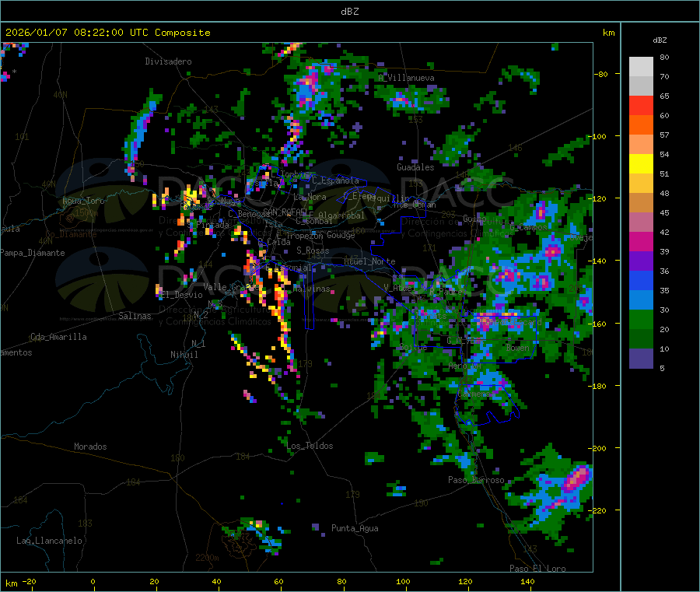The height and width of the screenshot is (592, 700).
Task: Click the 'Guadales' map label
Action: pos(415,167)
